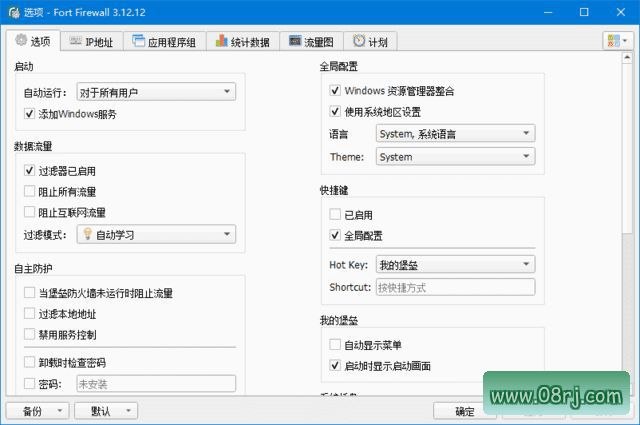Go to the 计划 tab
This screenshot has height=425, width=640.
click(370, 41)
